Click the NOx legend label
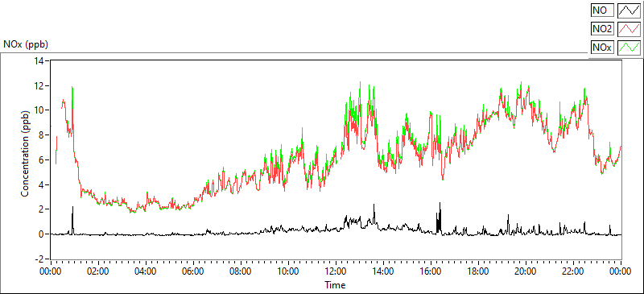644x294 pixels. (602, 48)
